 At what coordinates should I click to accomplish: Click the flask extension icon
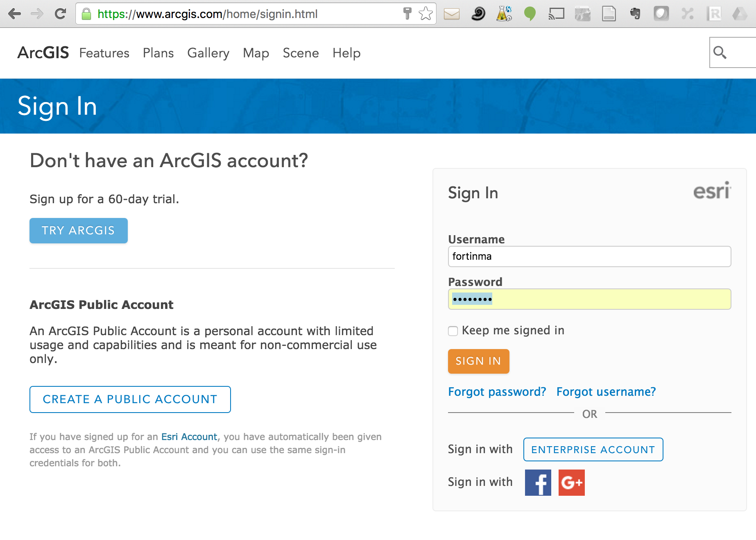[504, 14]
